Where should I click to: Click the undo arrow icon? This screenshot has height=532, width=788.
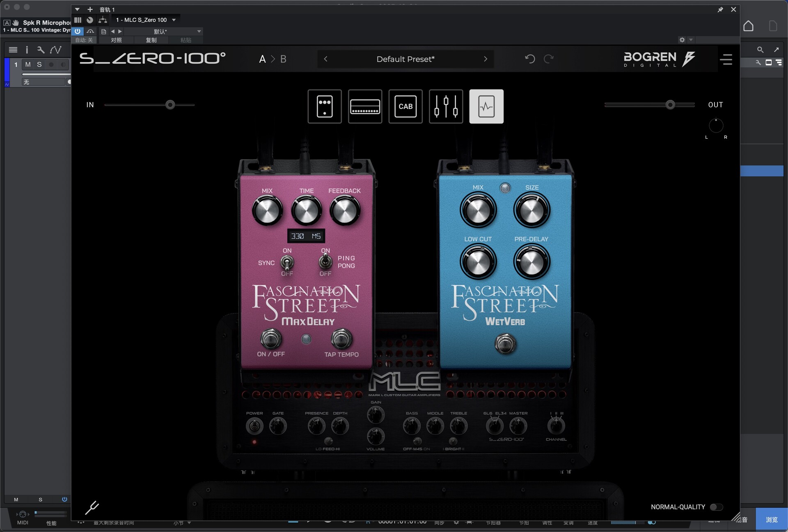click(530, 59)
